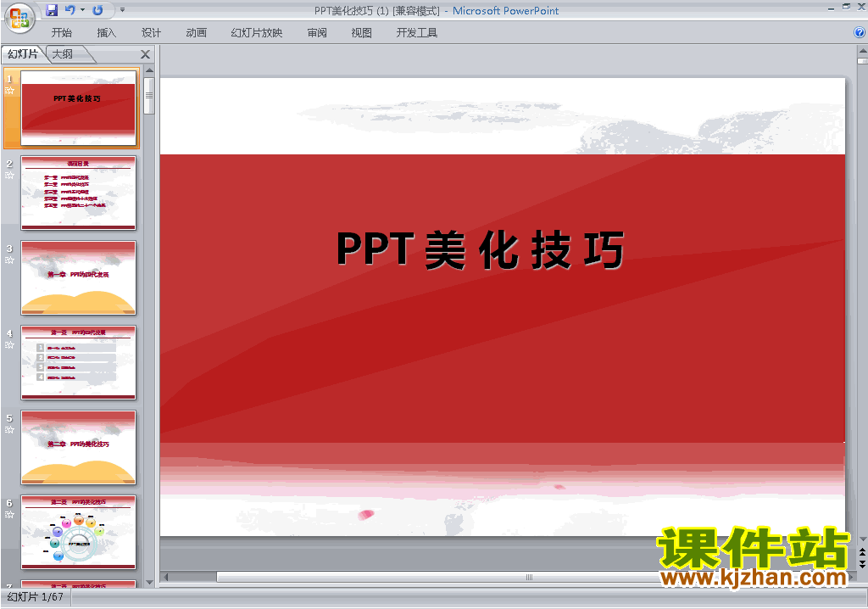
Task: Show the 幻灯片 thumbnails pane tab
Action: (x=23, y=53)
